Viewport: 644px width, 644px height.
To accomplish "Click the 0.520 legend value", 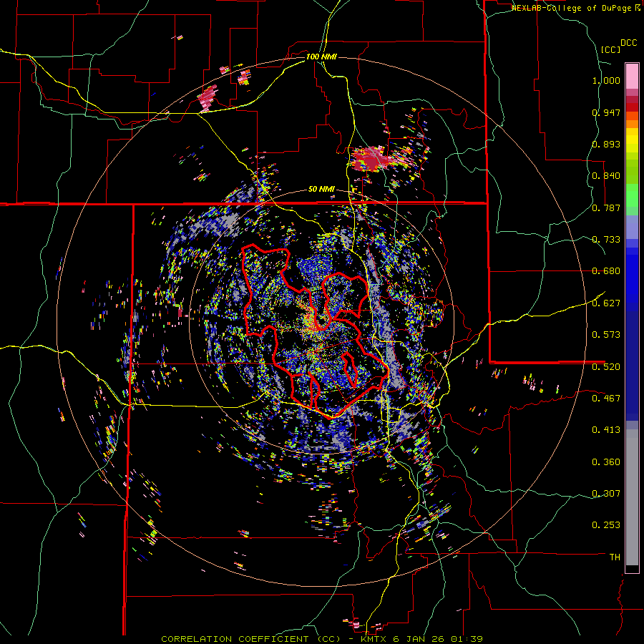I will (x=606, y=367).
